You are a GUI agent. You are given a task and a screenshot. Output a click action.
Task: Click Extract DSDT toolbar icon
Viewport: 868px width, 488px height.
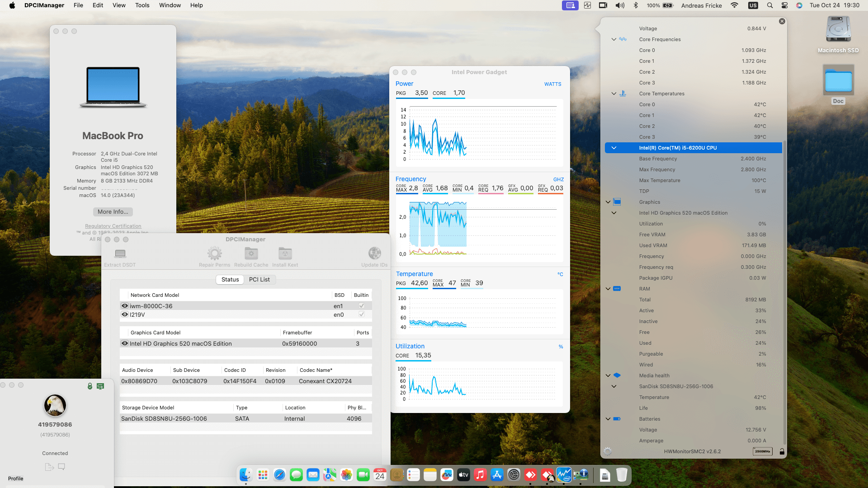pos(120,253)
